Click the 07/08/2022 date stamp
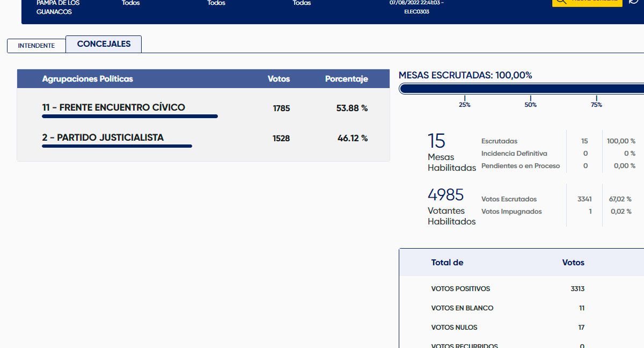Screen dimensions: 644x348 point(416,3)
